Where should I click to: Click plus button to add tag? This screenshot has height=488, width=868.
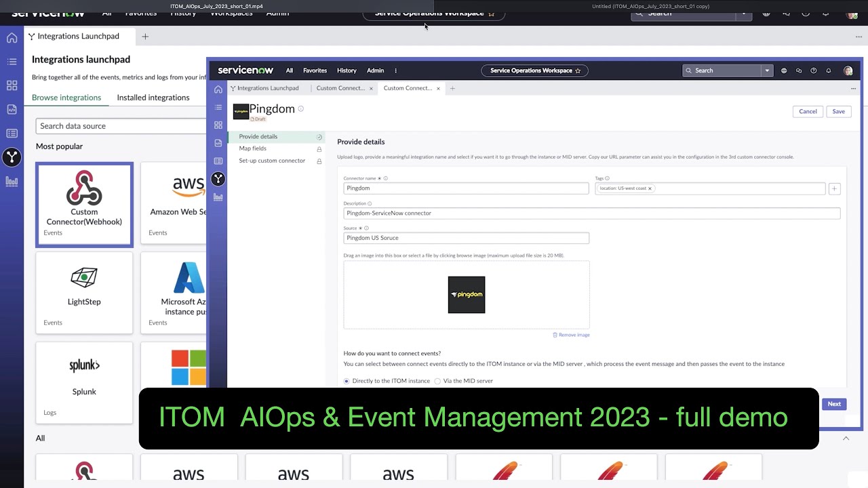(x=834, y=189)
